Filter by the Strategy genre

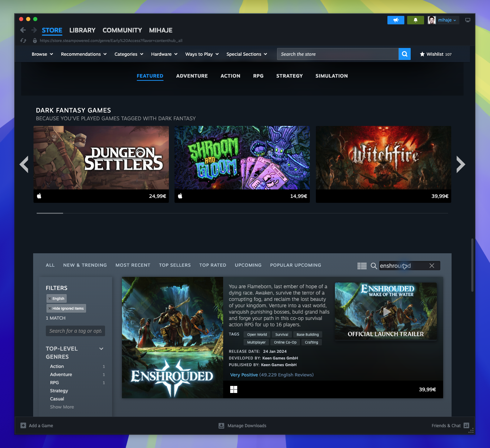point(59,391)
